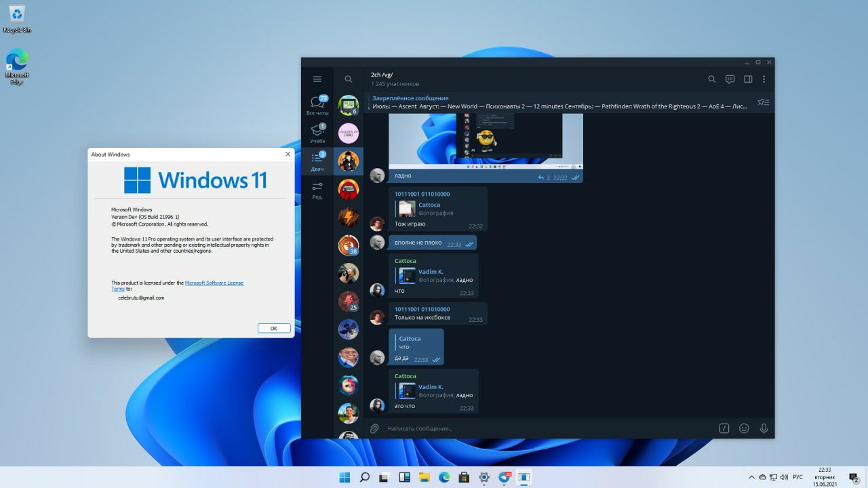The image size is (868, 488).
Task: Open the chat with 25 unread messages
Action: (x=349, y=301)
